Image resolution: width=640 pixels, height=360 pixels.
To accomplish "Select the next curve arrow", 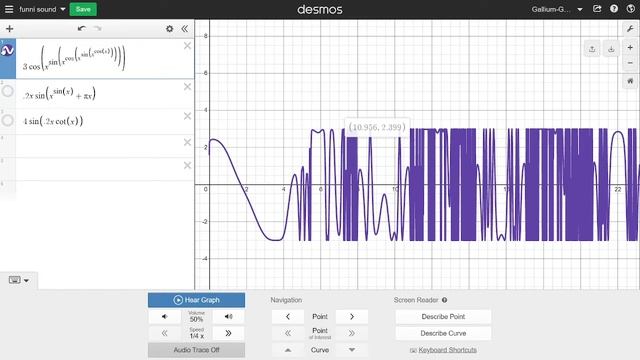I will pos(352,350).
